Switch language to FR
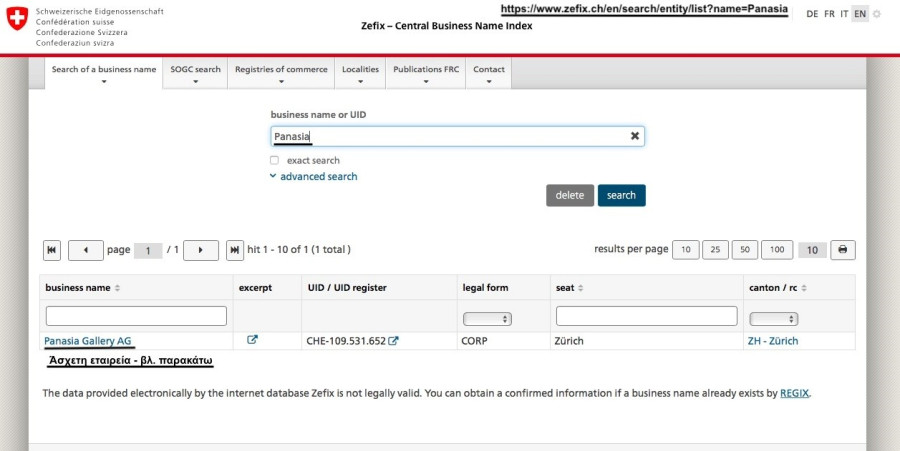The image size is (900, 451). pyautogui.click(x=829, y=14)
